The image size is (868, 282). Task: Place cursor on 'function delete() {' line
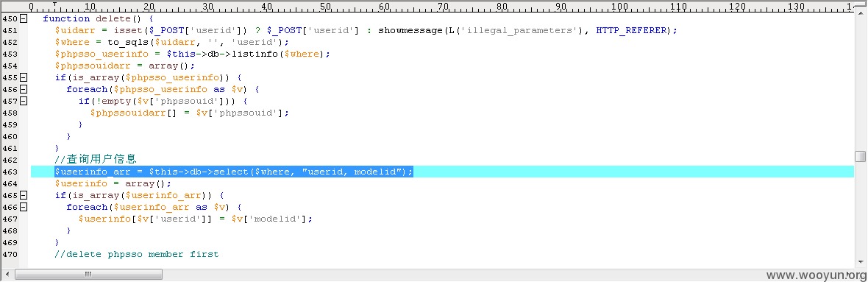(x=99, y=18)
